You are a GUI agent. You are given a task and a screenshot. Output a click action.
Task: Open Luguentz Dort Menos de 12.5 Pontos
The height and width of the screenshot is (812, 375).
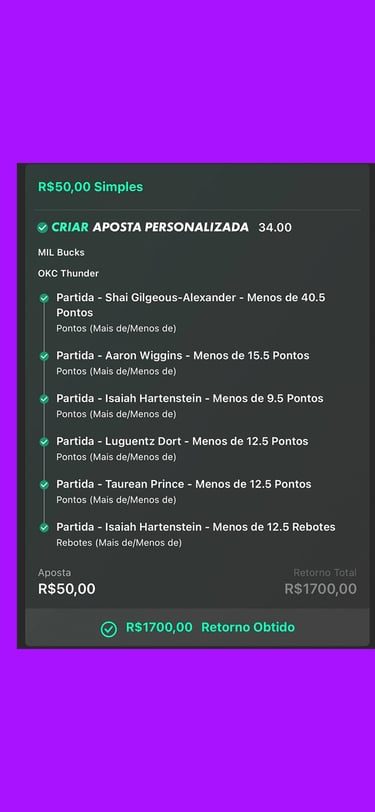tap(182, 441)
